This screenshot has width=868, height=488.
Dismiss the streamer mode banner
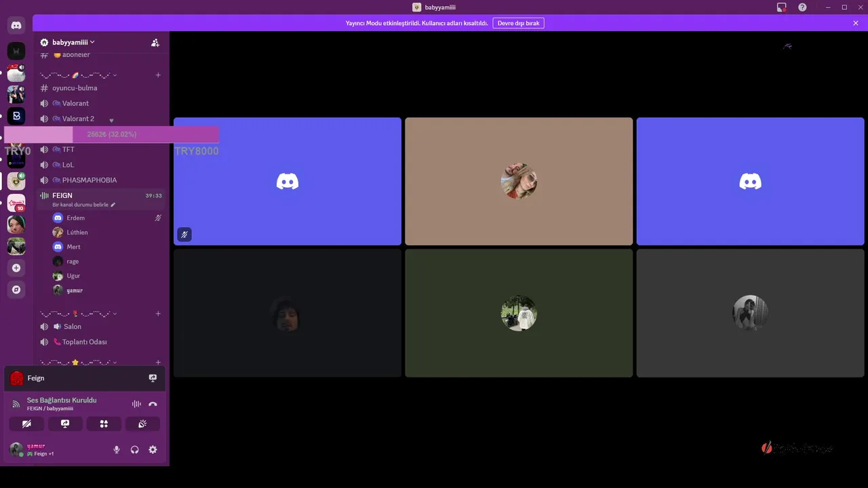pyautogui.click(x=856, y=23)
